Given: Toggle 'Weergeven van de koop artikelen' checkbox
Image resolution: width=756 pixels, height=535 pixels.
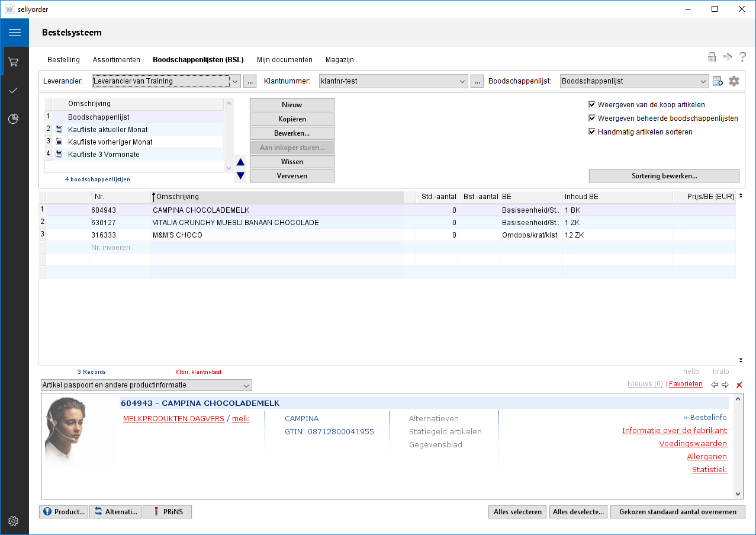Looking at the screenshot, I should 592,105.
